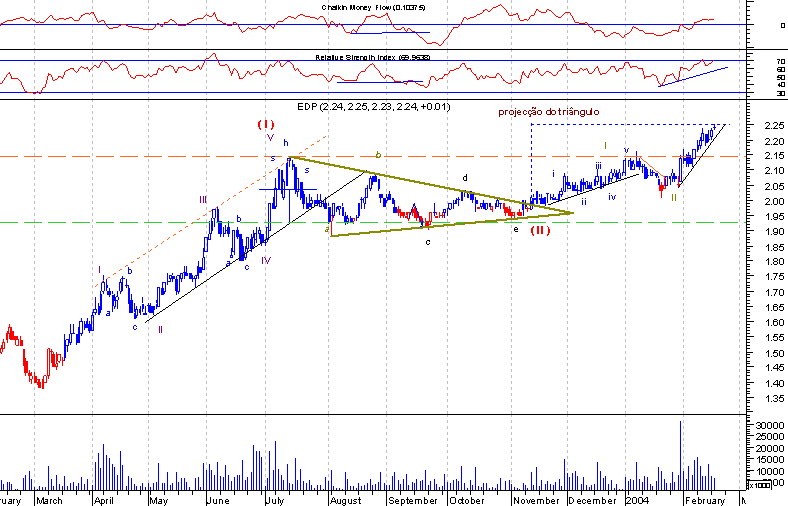788x506 pixels.
Task: Click the May date axis label
Action: (x=159, y=500)
